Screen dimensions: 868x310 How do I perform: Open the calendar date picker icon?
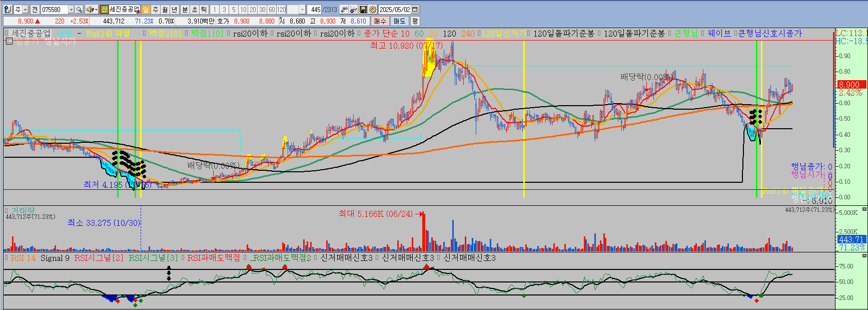click(415, 10)
